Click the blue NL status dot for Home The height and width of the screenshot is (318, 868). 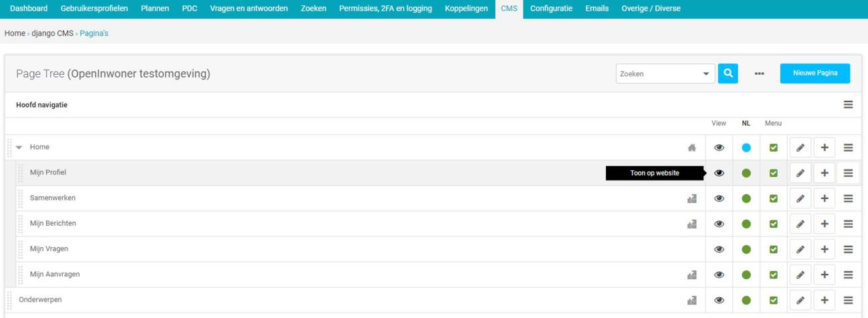point(746,148)
